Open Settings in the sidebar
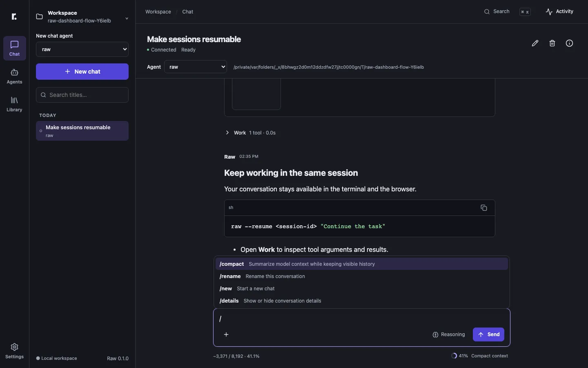Screen dimensions: 588x368 click(x=15, y=351)
